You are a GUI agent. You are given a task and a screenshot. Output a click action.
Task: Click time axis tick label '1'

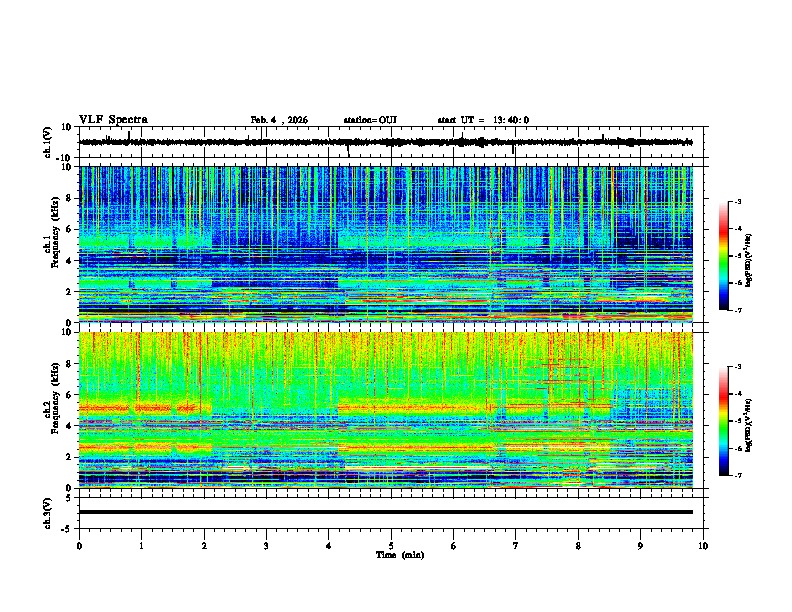coord(141,546)
